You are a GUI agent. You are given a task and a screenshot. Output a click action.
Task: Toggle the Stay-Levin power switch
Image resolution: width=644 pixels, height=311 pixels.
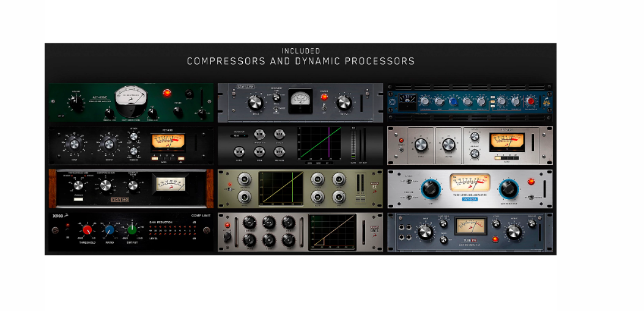[x=324, y=108]
